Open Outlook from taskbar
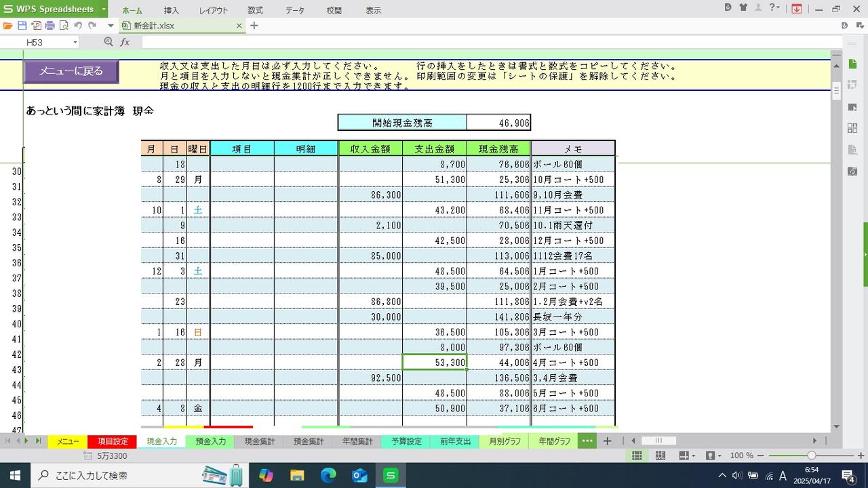 coord(359,475)
